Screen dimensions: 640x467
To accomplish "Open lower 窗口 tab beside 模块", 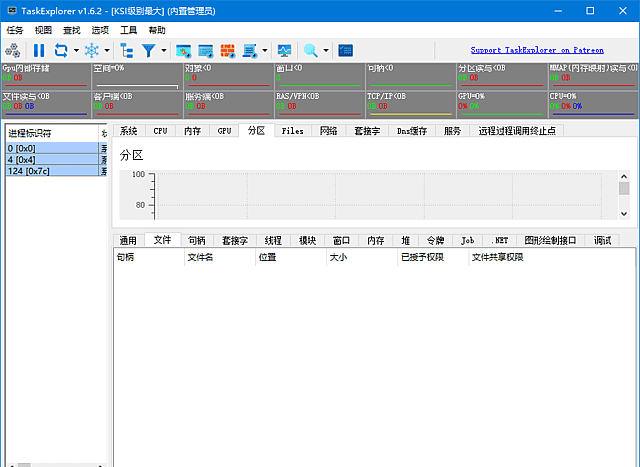I will 341,240.
